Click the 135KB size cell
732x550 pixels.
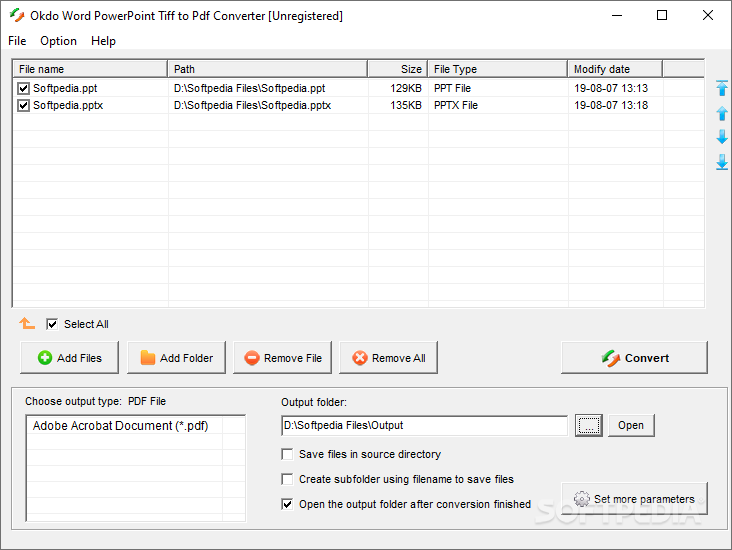(406, 106)
